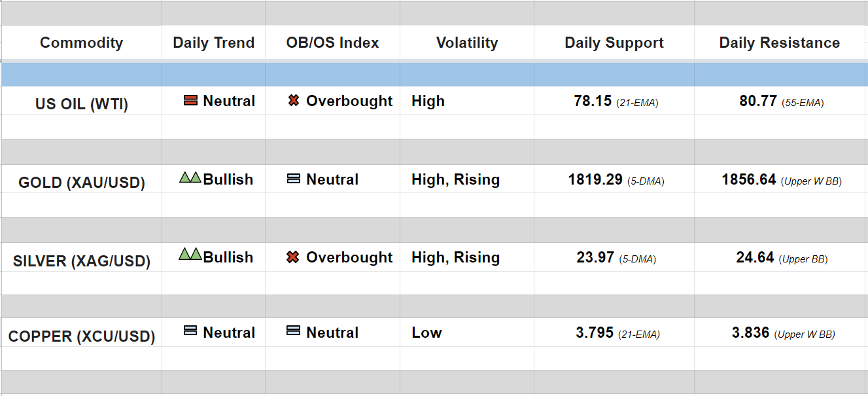The width and height of the screenshot is (868, 396).
Task: Click the red neutral trend icon for US Oil
Action: 190,101
